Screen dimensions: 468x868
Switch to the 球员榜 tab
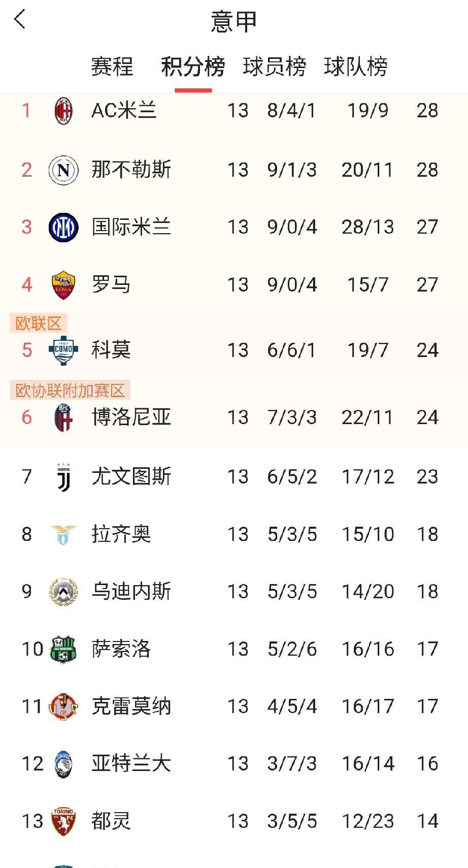[274, 67]
